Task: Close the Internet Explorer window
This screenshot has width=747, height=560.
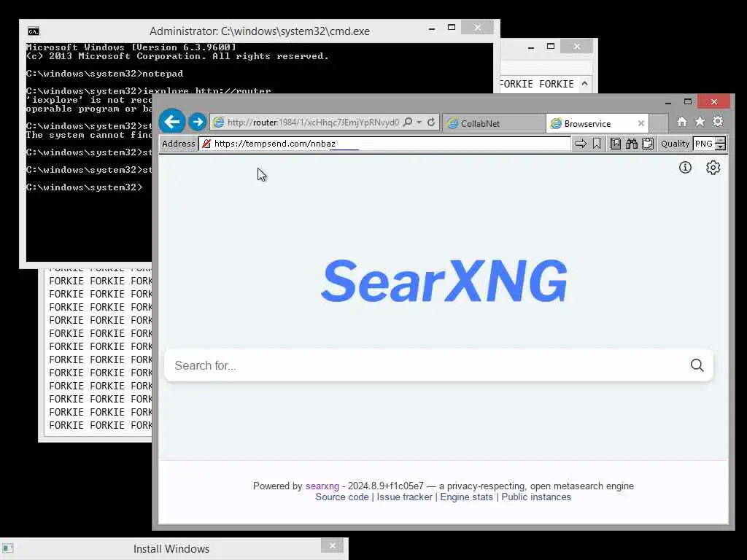Action: (x=713, y=101)
